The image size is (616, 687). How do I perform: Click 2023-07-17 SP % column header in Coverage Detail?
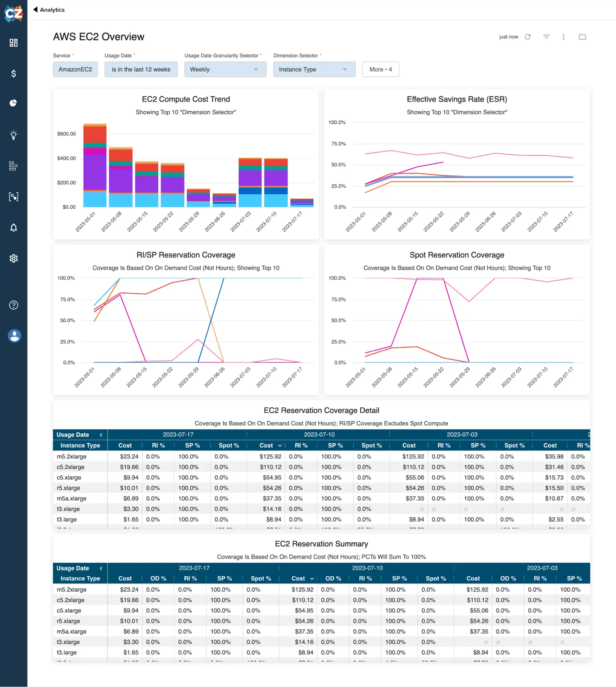tap(192, 445)
